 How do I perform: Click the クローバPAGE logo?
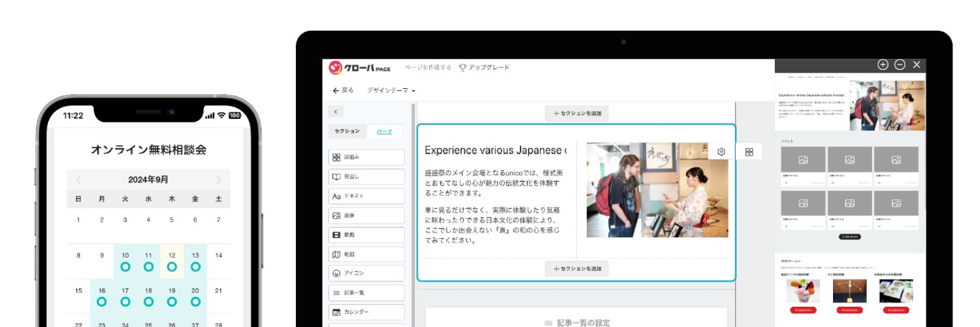click(x=359, y=67)
